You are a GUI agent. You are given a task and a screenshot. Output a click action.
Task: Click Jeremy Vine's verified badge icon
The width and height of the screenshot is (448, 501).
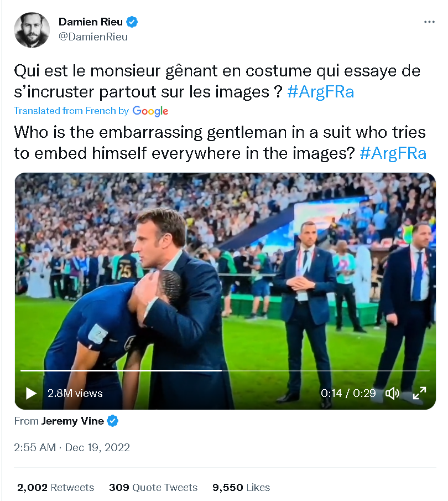coord(113,421)
